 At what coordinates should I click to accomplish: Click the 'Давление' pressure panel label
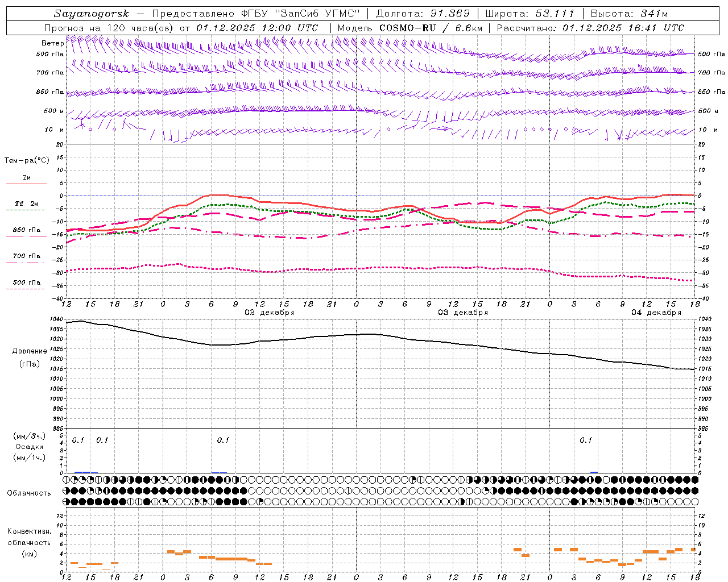(x=30, y=351)
